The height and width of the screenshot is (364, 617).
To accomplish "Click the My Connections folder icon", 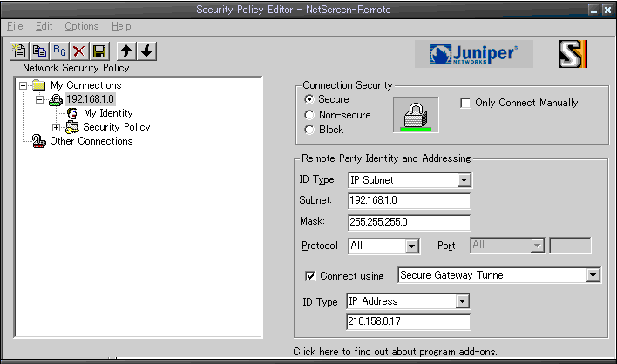I will click(39, 85).
